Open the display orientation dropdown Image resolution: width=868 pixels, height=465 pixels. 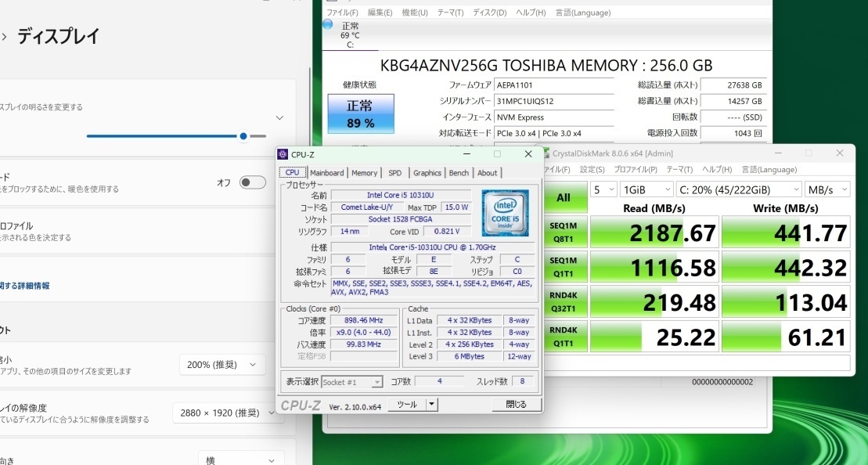coord(241,459)
